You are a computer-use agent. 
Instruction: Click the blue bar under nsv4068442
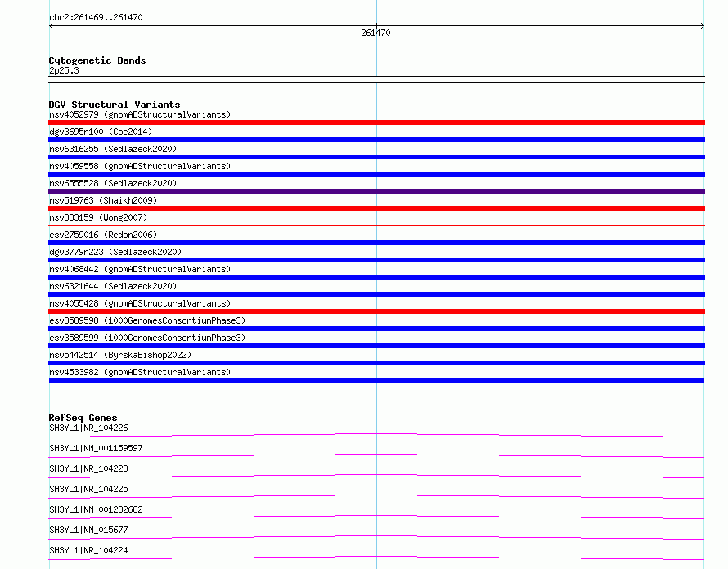point(376,277)
